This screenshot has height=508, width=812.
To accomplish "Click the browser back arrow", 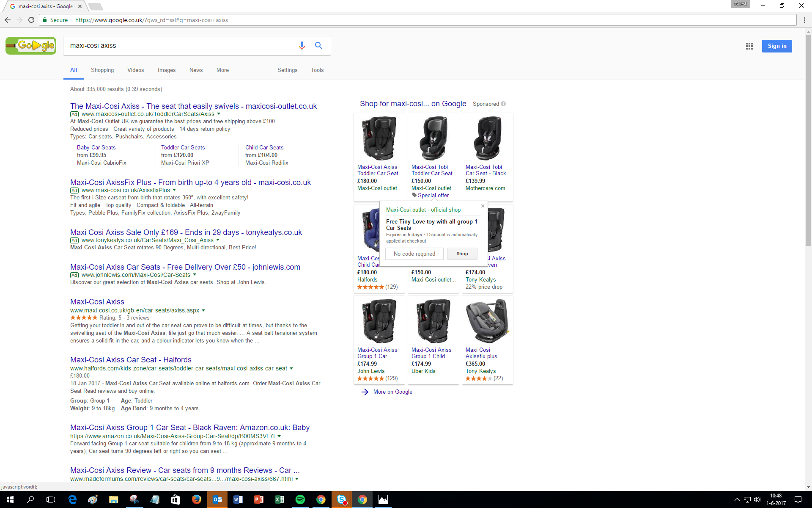I will (x=8, y=20).
